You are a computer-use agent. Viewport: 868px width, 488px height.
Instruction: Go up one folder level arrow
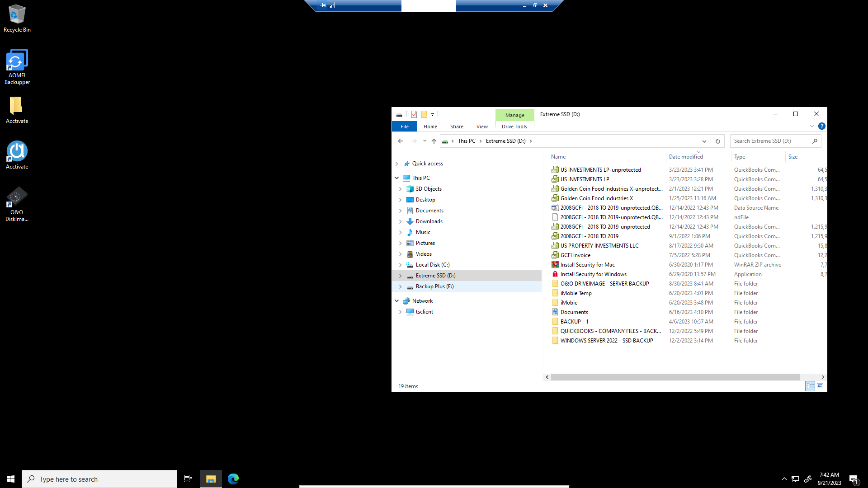point(434,141)
